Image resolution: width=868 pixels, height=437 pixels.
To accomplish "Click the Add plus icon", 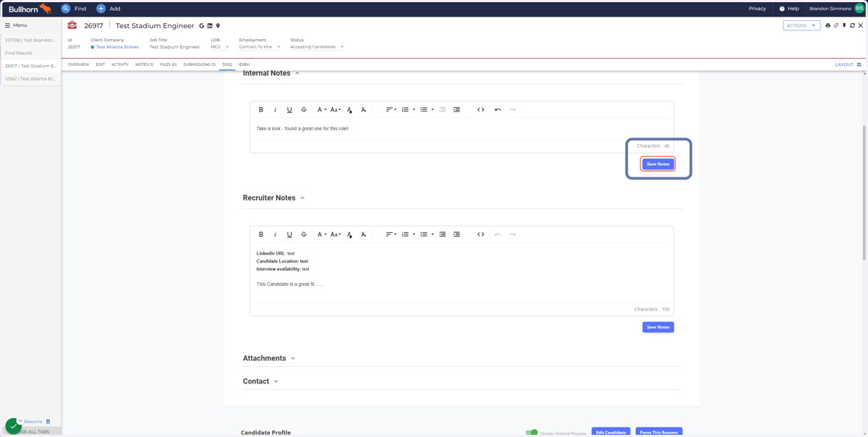I will coord(101,9).
